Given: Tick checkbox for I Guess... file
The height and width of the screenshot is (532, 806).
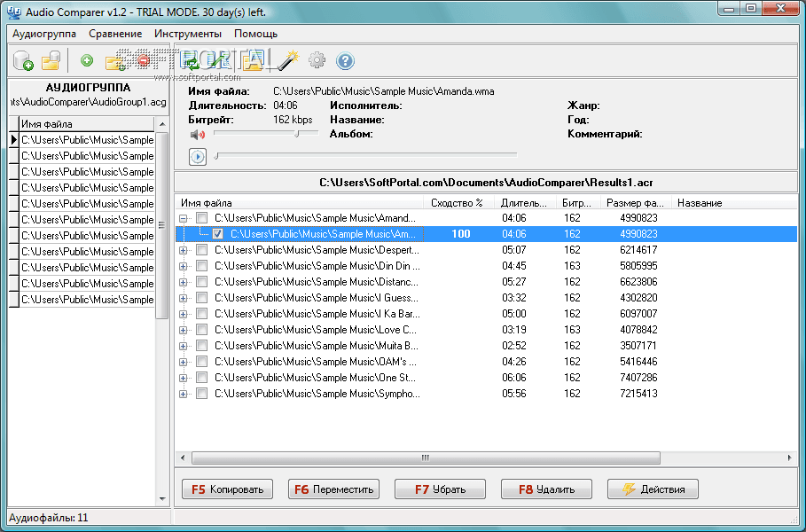Looking at the screenshot, I should click(x=202, y=298).
